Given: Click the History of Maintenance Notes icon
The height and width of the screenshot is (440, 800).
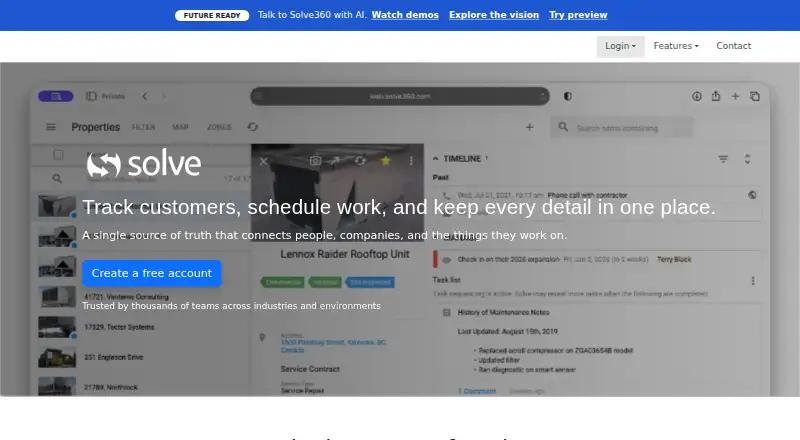Looking at the screenshot, I should [446, 312].
